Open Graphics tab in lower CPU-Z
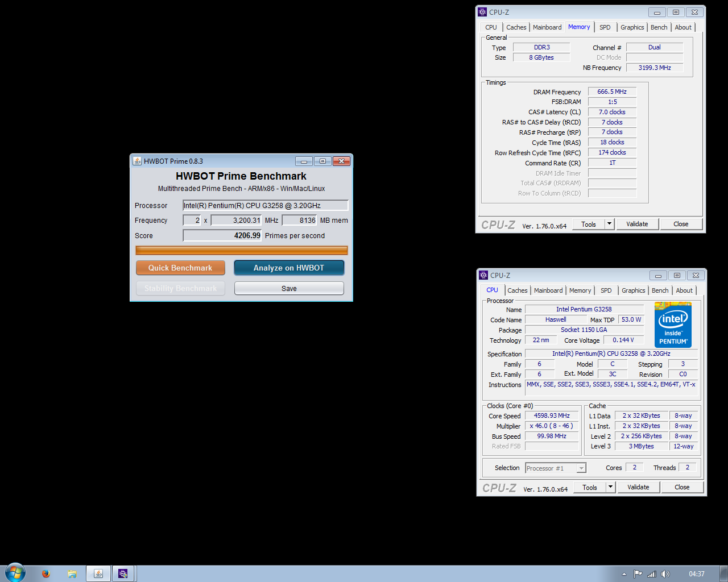Viewport: 728px width, 582px height. click(634, 290)
